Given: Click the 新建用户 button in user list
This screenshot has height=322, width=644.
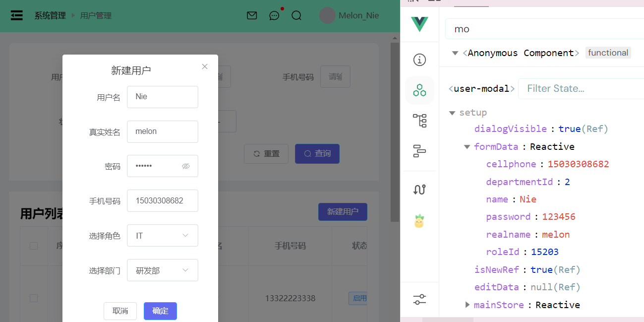Looking at the screenshot, I should 343,212.
